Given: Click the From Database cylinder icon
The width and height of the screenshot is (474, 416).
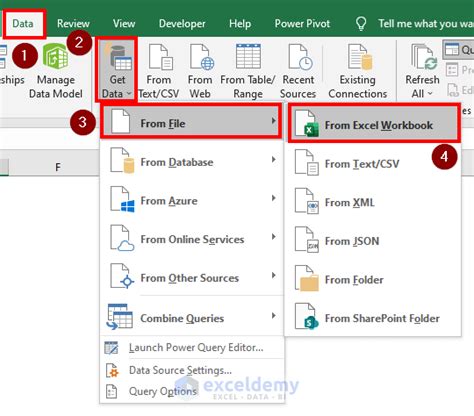Looking at the screenshot, I should tap(129, 166).
